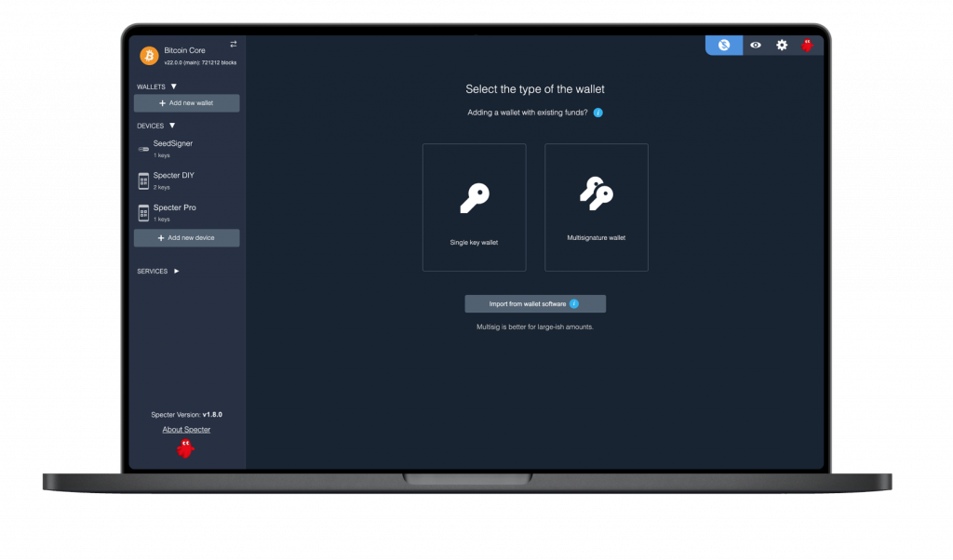Open settings via the gear icon
Screen dimensions: 953x560
[x=782, y=45]
